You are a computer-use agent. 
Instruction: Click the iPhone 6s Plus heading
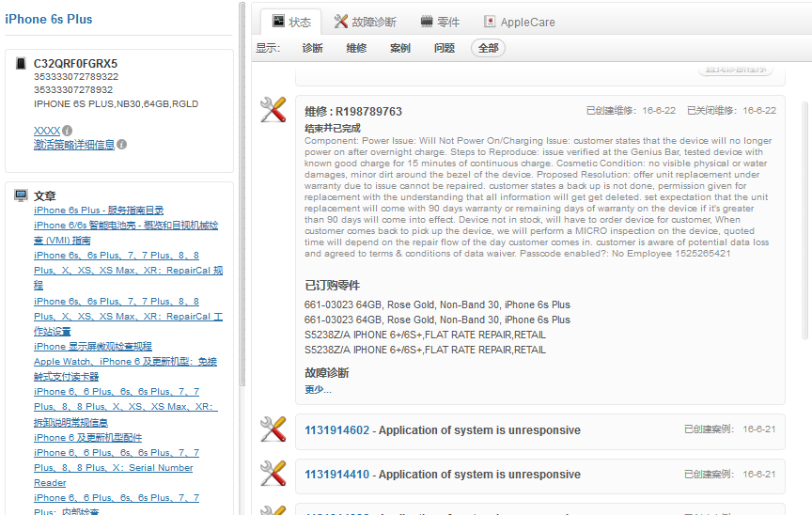click(49, 19)
